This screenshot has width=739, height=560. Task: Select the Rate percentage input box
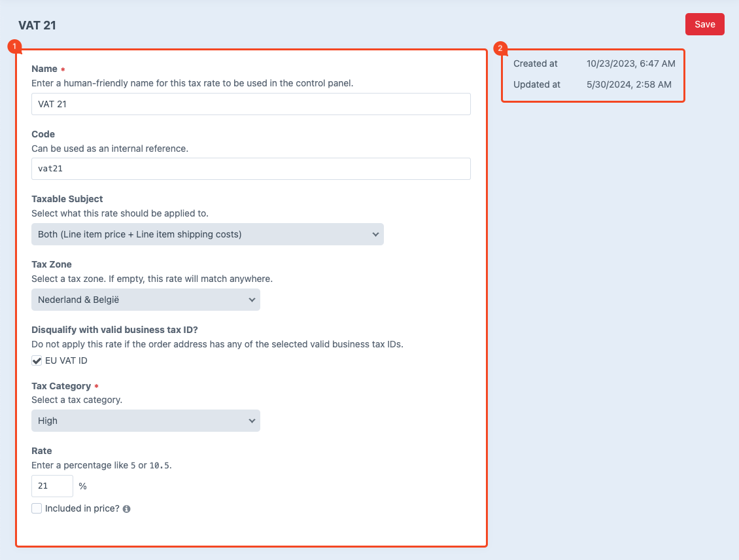(52, 486)
